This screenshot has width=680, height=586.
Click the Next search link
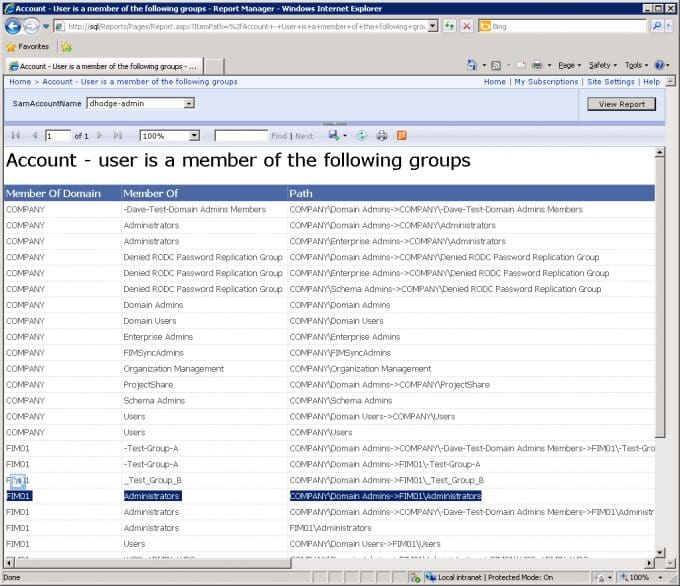point(304,136)
